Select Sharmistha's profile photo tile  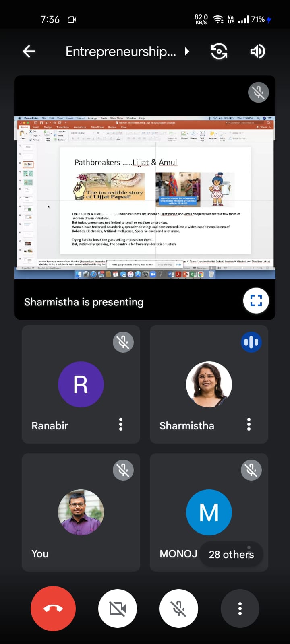click(x=209, y=384)
